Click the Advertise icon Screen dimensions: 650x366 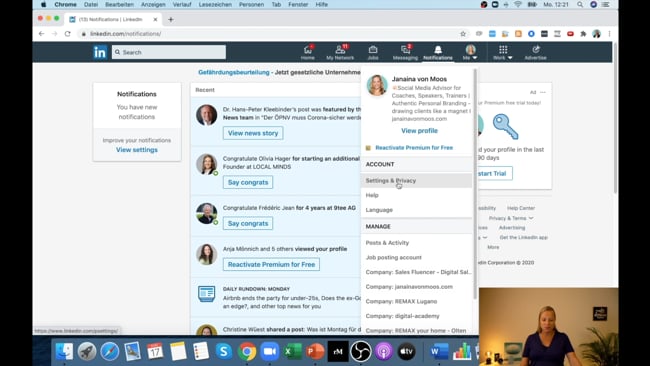point(536,52)
